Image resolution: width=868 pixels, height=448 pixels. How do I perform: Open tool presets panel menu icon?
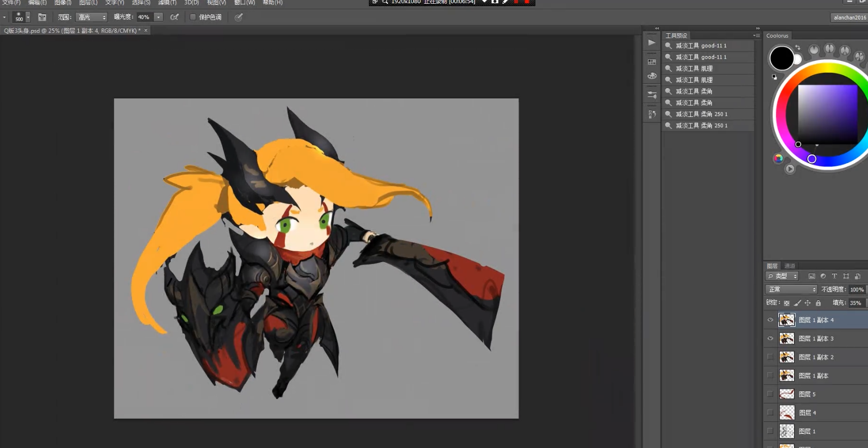pyautogui.click(x=756, y=35)
